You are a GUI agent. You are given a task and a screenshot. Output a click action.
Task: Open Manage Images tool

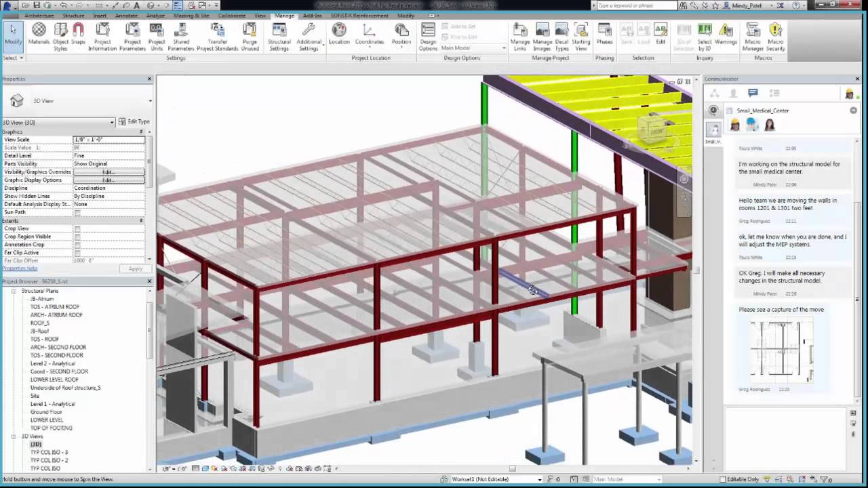[x=542, y=36]
